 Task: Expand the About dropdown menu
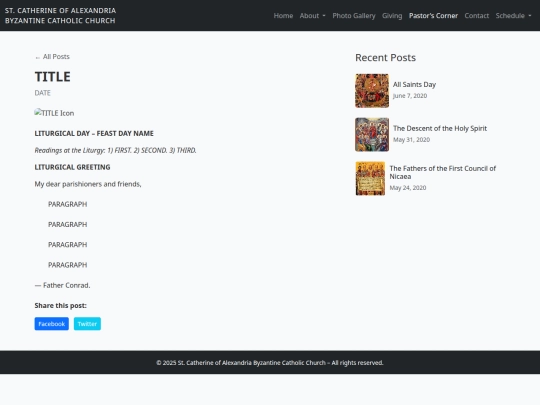click(312, 15)
